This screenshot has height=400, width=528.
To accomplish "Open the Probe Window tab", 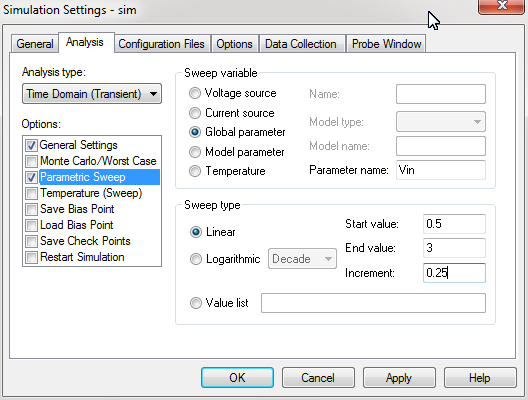I will click(x=386, y=44).
